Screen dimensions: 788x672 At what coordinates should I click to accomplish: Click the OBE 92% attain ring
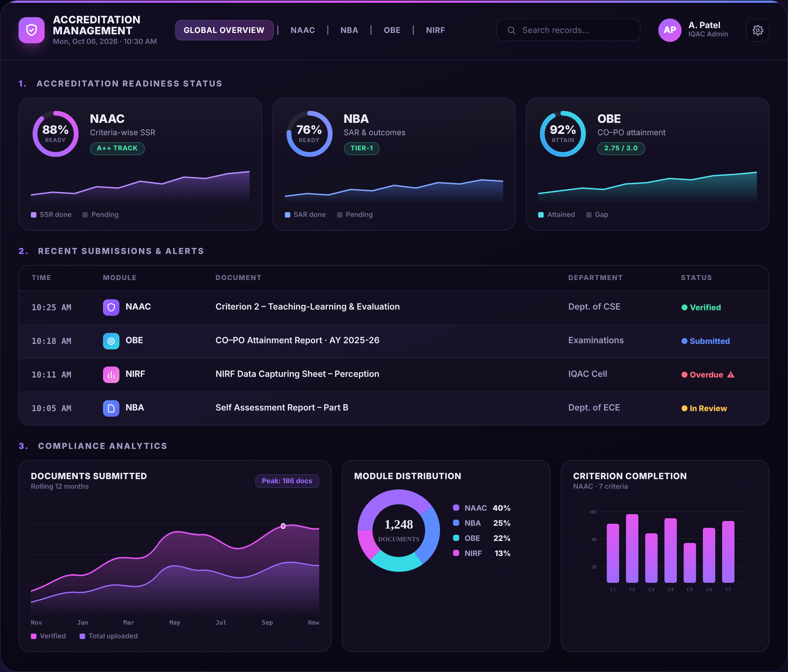[x=563, y=134]
